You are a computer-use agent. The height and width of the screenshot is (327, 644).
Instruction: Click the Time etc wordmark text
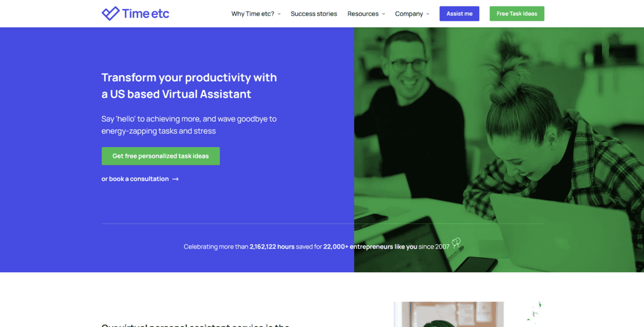coord(146,13)
